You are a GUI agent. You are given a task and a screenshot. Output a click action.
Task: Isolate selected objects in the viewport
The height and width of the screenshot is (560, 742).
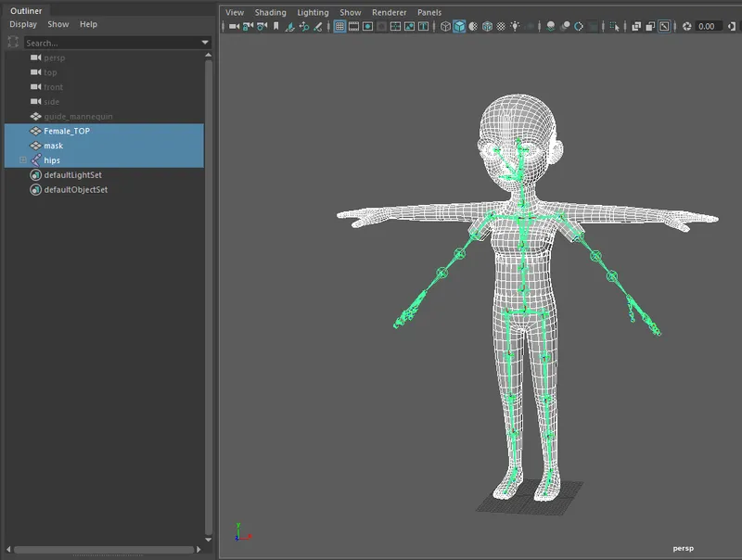click(x=614, y=26)
